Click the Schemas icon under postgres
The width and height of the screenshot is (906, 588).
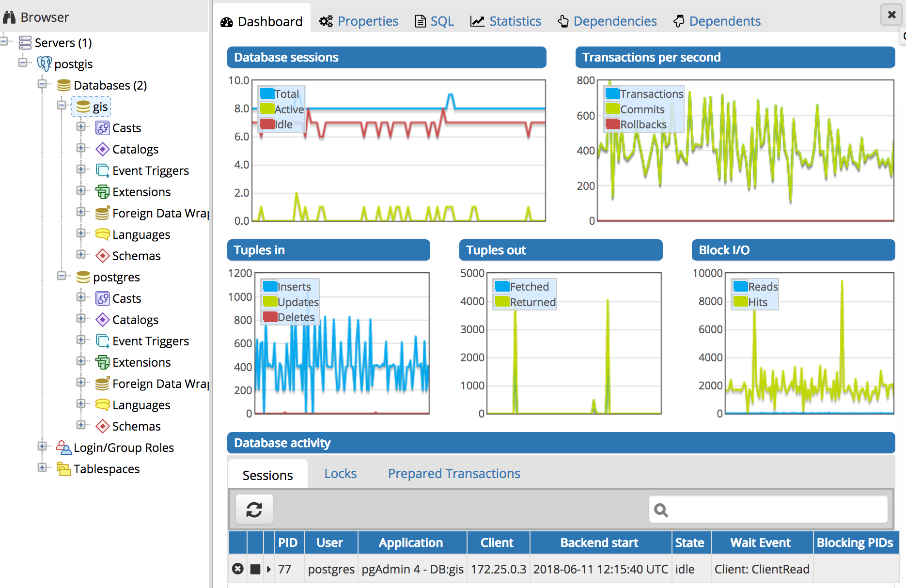[102, 426]
